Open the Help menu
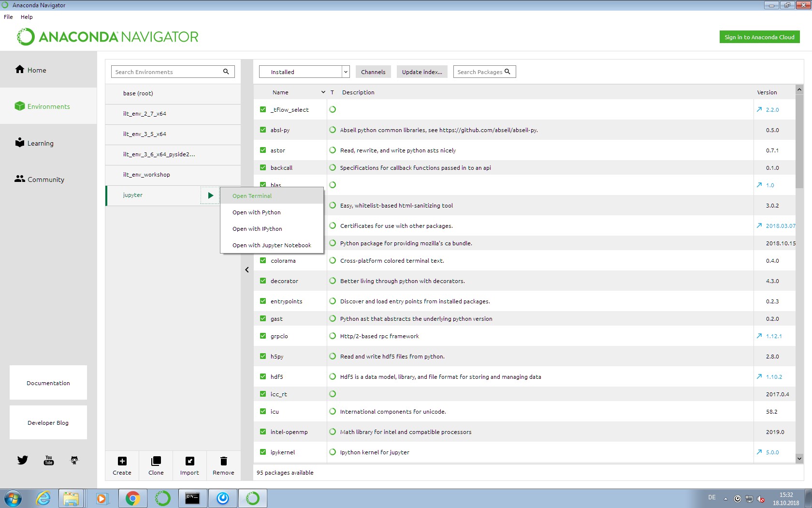 (x=27, y=16)
